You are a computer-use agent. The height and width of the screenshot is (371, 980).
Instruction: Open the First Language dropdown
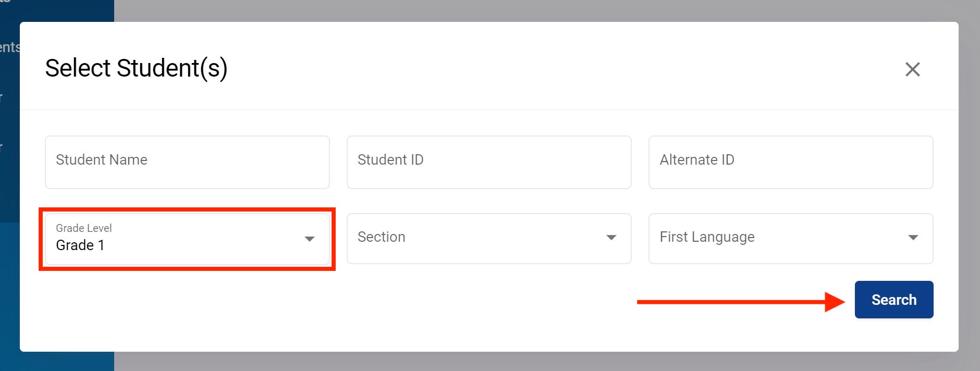(x=790, y=238)
